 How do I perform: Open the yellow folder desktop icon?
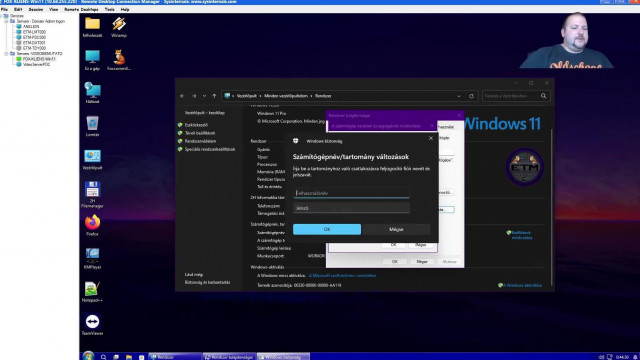point(92,27)
